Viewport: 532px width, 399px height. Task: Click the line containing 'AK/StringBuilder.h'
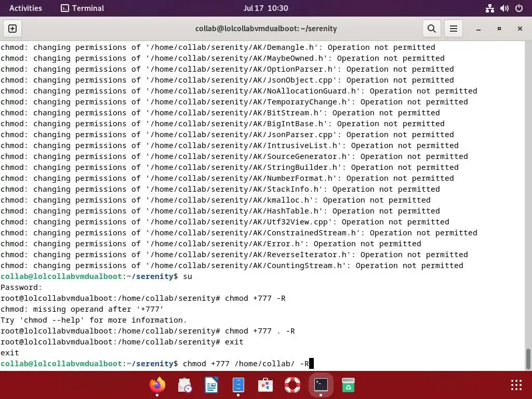pos(229,167)
